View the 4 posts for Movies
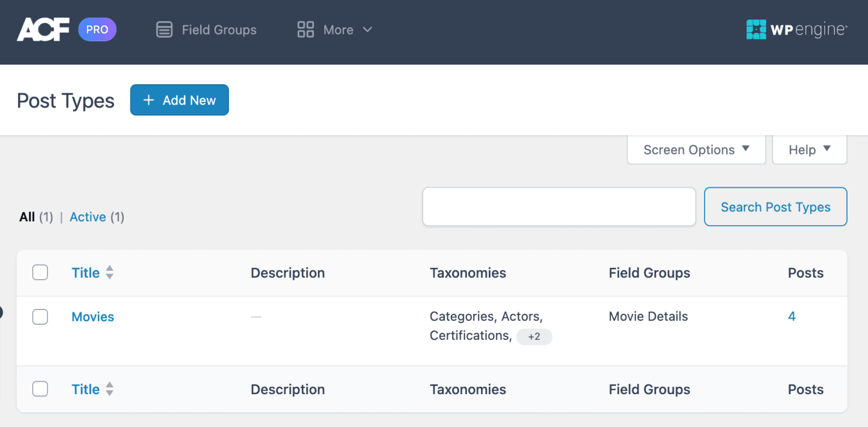 click(791, 316)
